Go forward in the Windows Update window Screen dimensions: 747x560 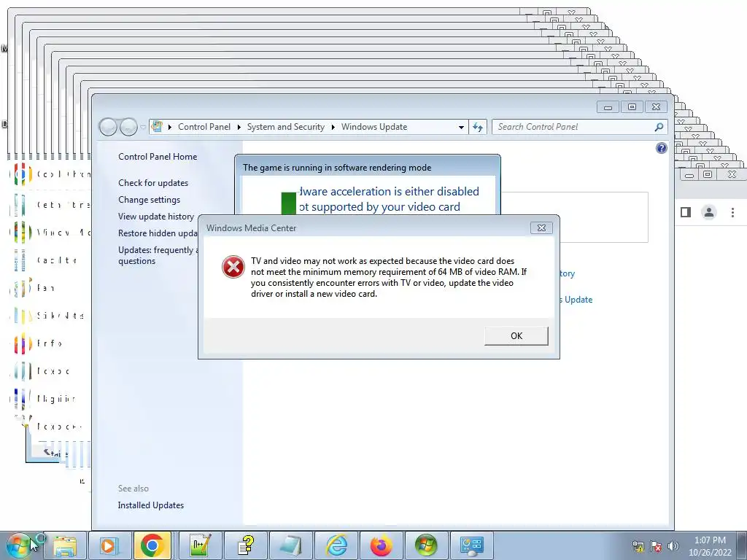coord(128,127)
